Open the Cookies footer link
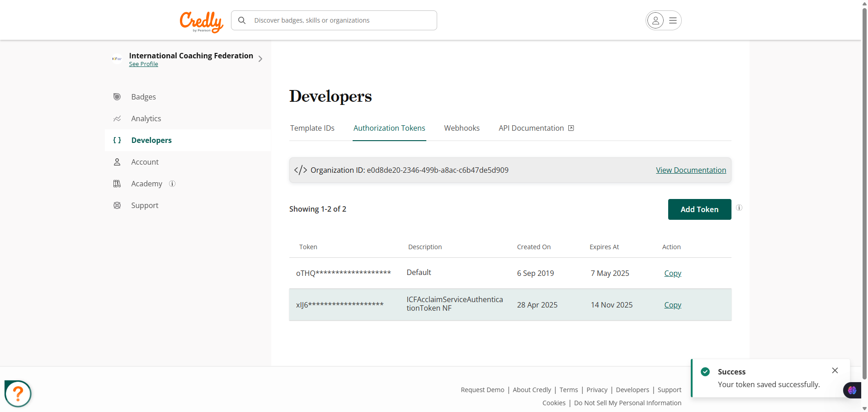 [x=554, y=403]
